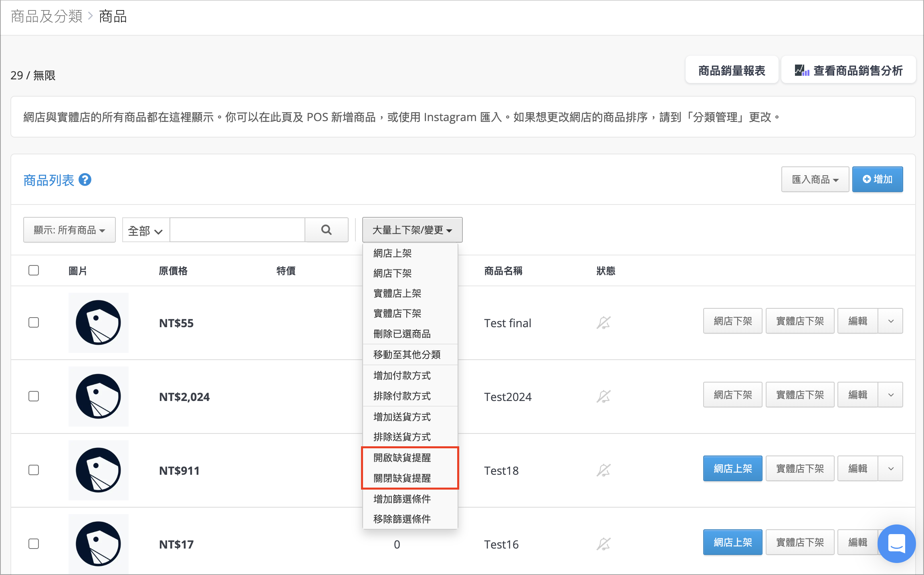Click the muted bell icon for Test18
This screenshot has height=575, width=924.
click(603, 470)
